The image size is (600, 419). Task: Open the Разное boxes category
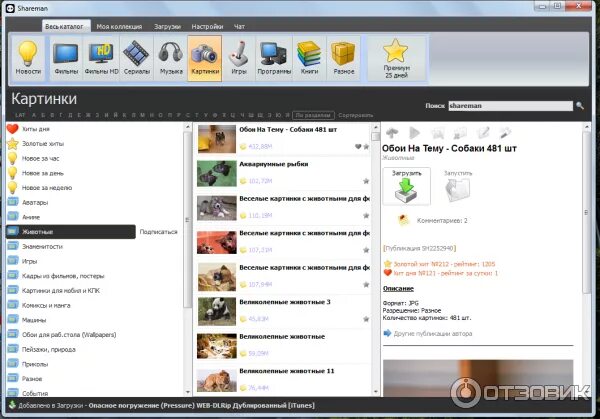coord(343,58)
